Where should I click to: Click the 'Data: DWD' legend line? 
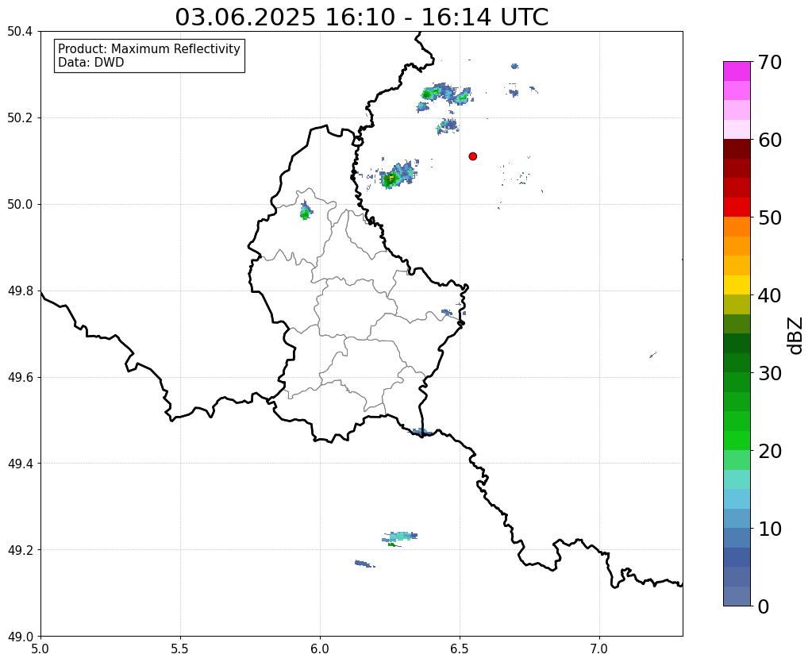point(90,63)
